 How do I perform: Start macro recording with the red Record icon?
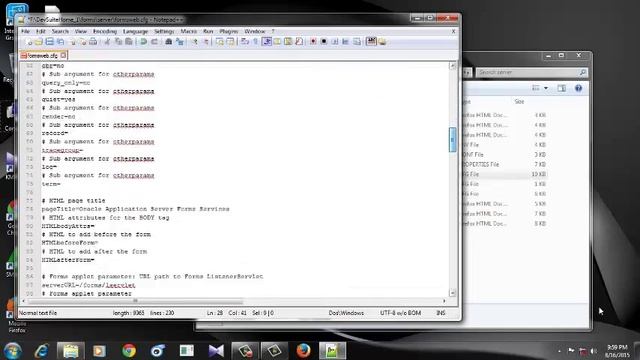point(313,42)
